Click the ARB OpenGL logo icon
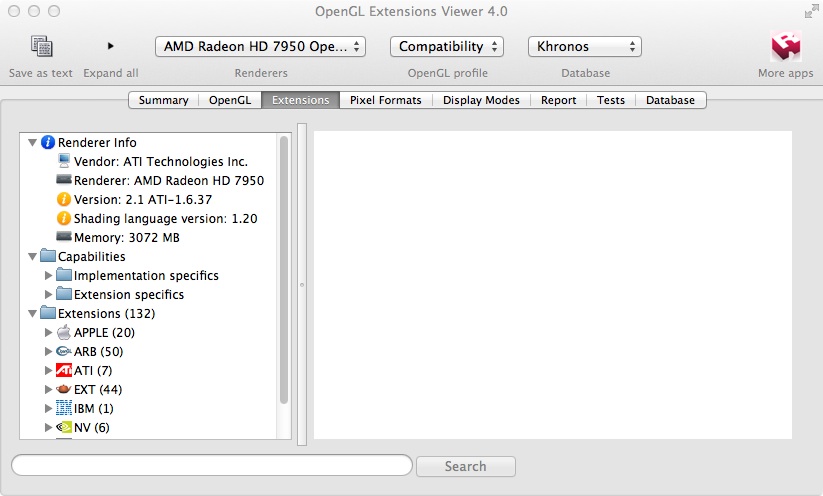Image resolution: width=823 pixels, height=496 pixels. [x=64, y=351]
